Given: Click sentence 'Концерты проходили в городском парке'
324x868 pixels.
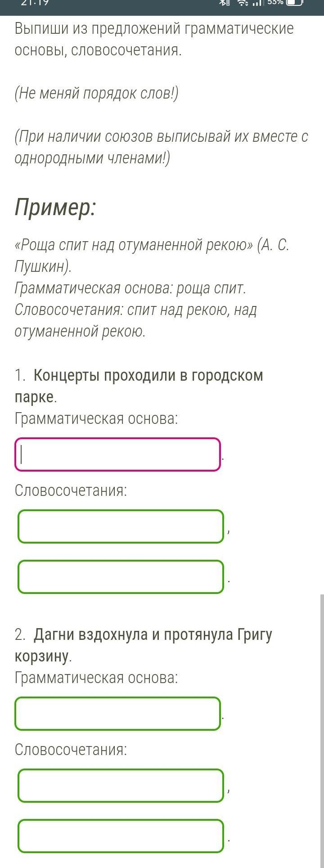Looking at the screenshot, I should [x=139, y=386].
